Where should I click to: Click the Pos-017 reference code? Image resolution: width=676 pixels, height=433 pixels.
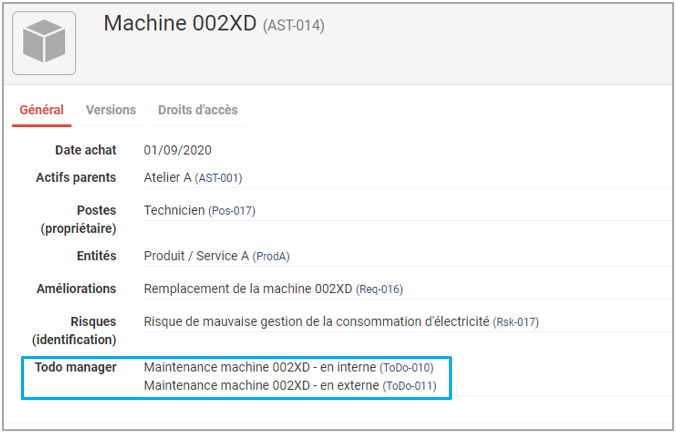[232, 211]
